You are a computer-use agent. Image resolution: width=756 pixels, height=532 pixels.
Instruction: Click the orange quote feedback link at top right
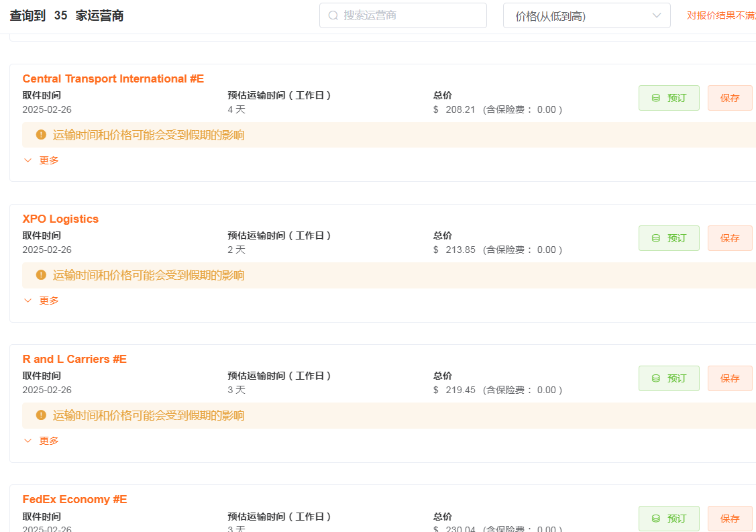click(721, 15)
